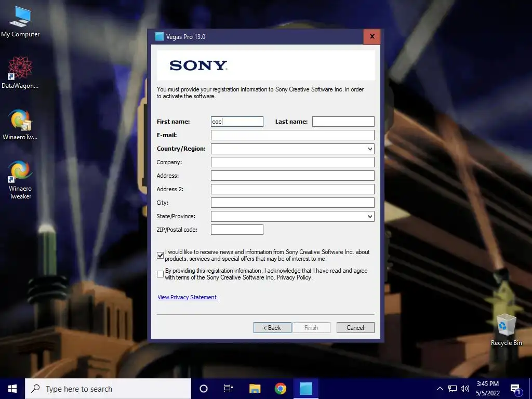Click the City input field

292,203
